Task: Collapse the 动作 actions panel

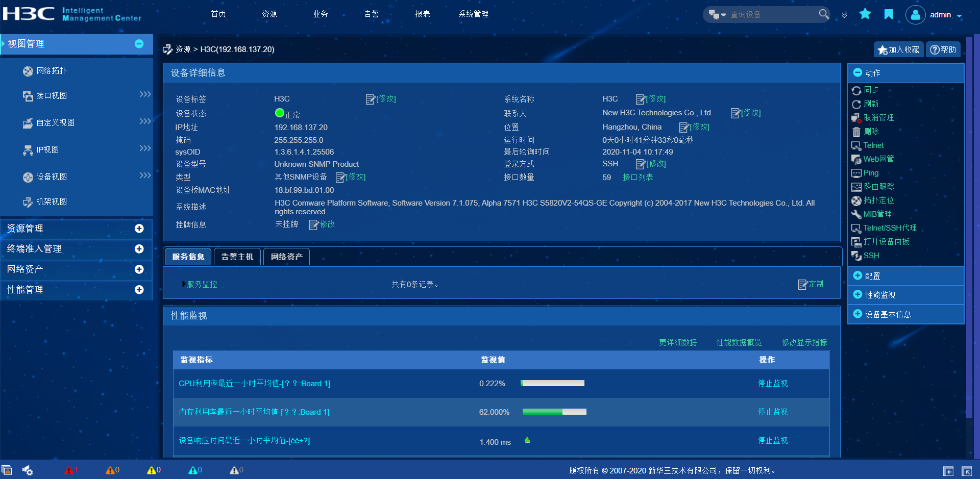Action: (857, 72)
